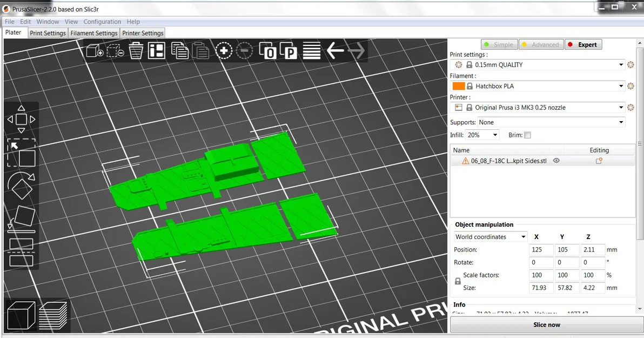Screen dimensions: 644x338
Task: Switch to Advanced mode
Action: point(540,44)
